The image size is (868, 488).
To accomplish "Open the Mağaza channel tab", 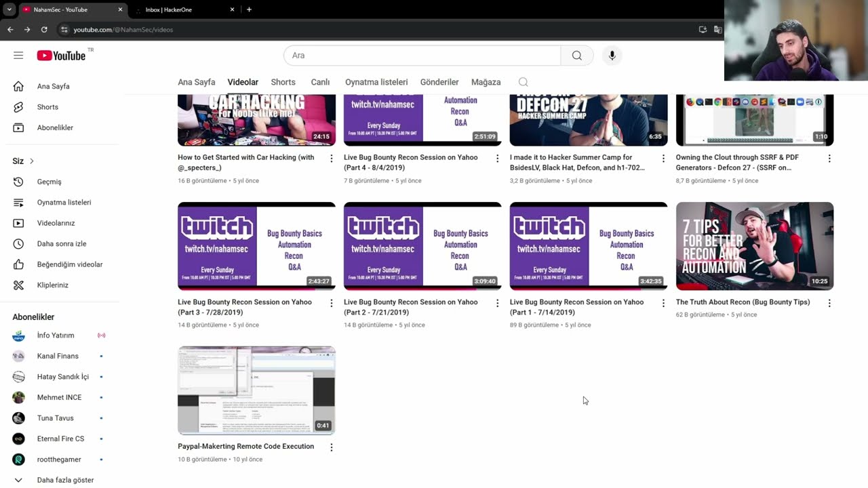I will 486,82.
